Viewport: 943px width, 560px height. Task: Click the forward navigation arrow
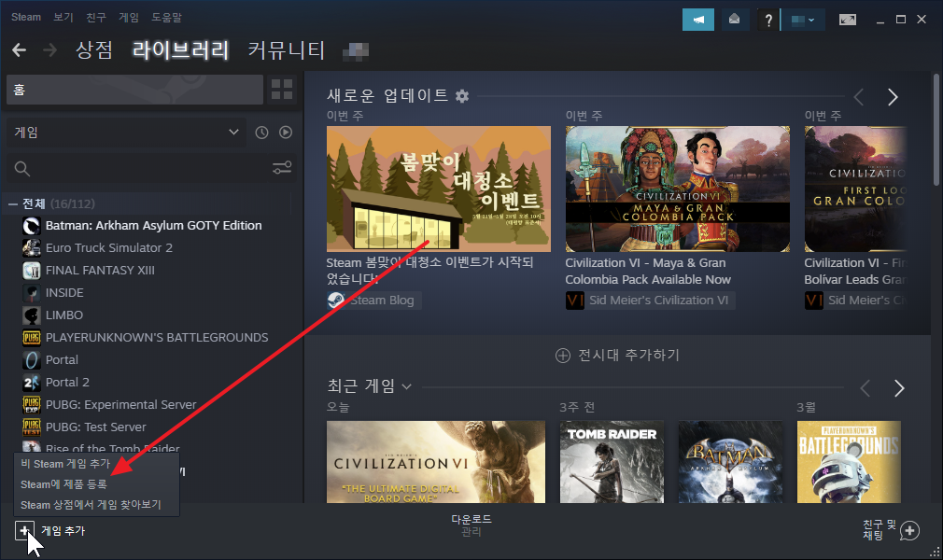point(49,49)
